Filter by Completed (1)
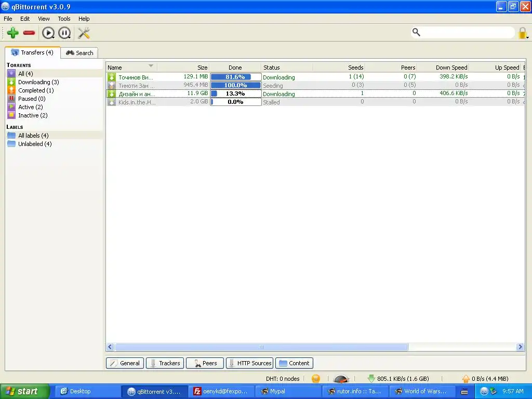The image size is (532, 399). [x=54, y=90]
